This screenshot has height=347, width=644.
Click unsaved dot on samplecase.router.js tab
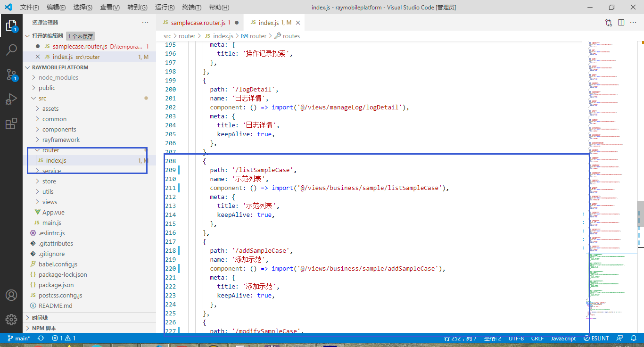point(237,23)
